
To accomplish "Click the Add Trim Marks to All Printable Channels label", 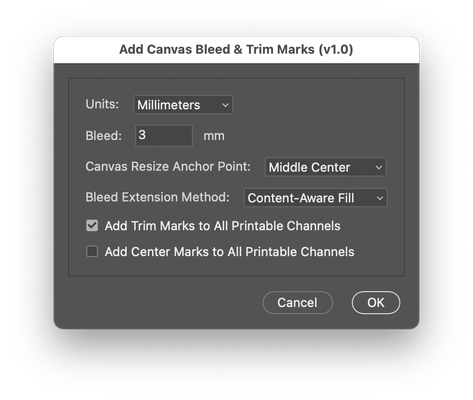I will (x=222, y=226).
